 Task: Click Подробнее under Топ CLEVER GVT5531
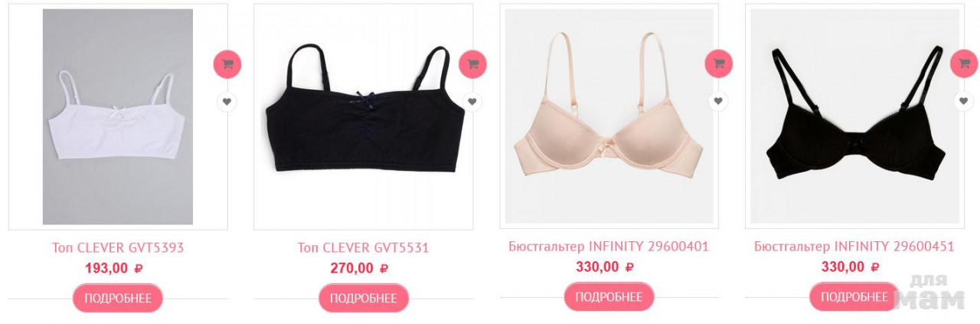pos(364,298)
